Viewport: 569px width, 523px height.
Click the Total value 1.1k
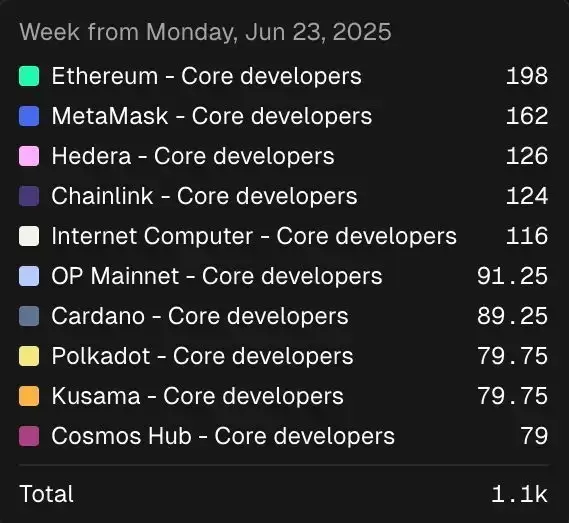(x=520, y=494)
